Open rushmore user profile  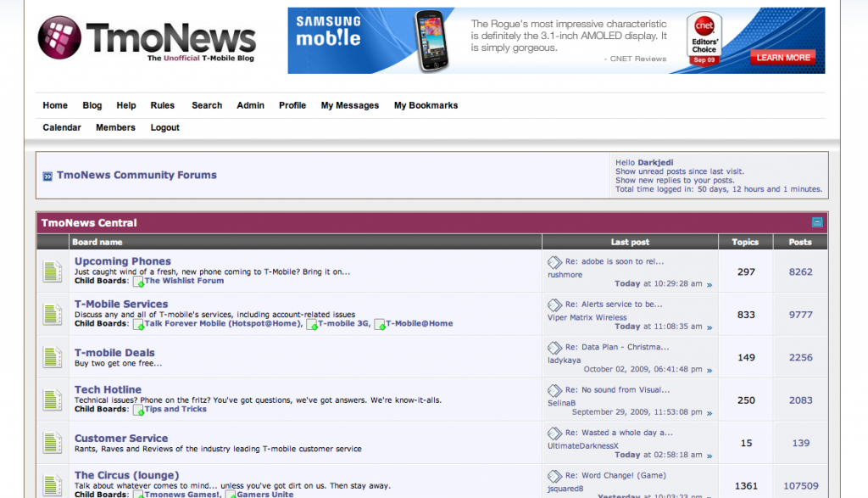pyautogui.click(x=565, y=275)
